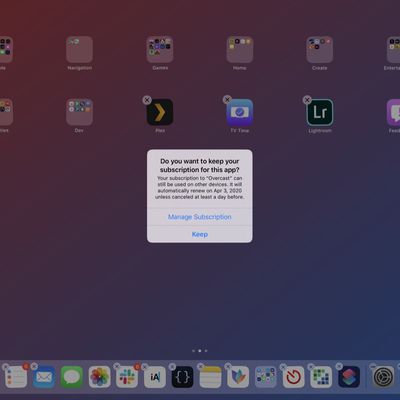Open the Navigation folder

tap(79, 49)
